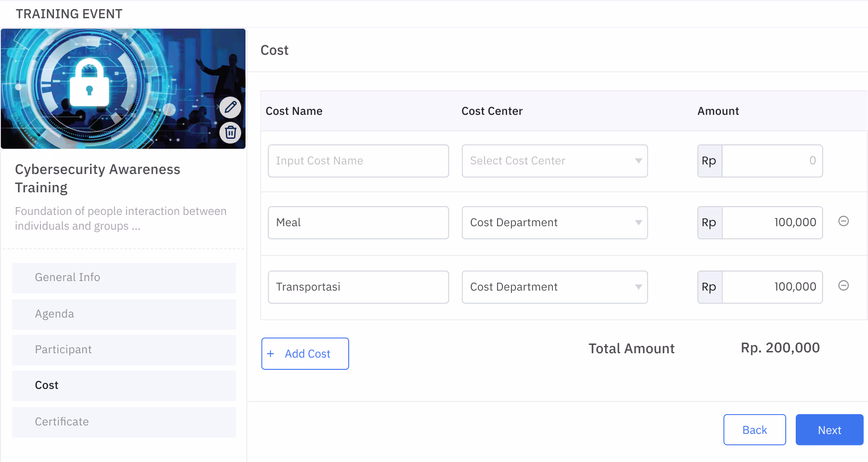Click the Amount column header
The image size is (868, 462).
pos(718,111)
